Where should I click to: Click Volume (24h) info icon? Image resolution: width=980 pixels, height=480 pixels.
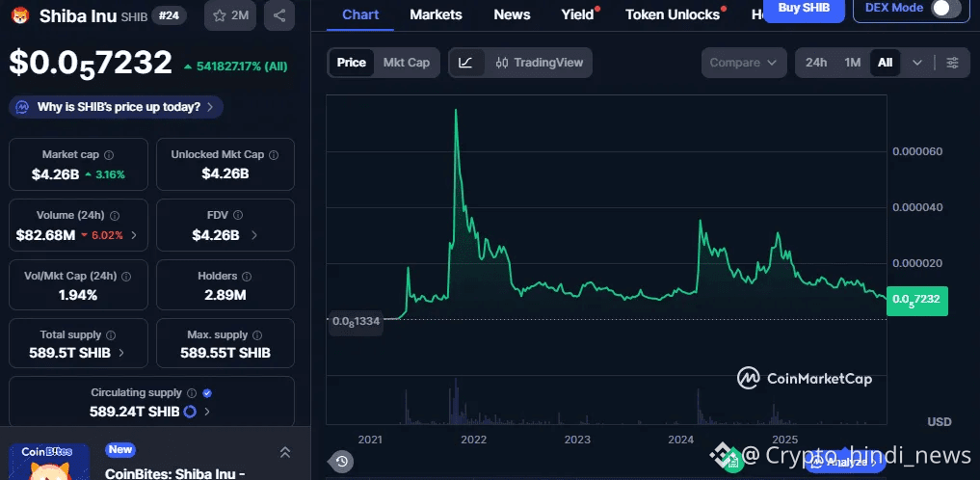(115, 216)
